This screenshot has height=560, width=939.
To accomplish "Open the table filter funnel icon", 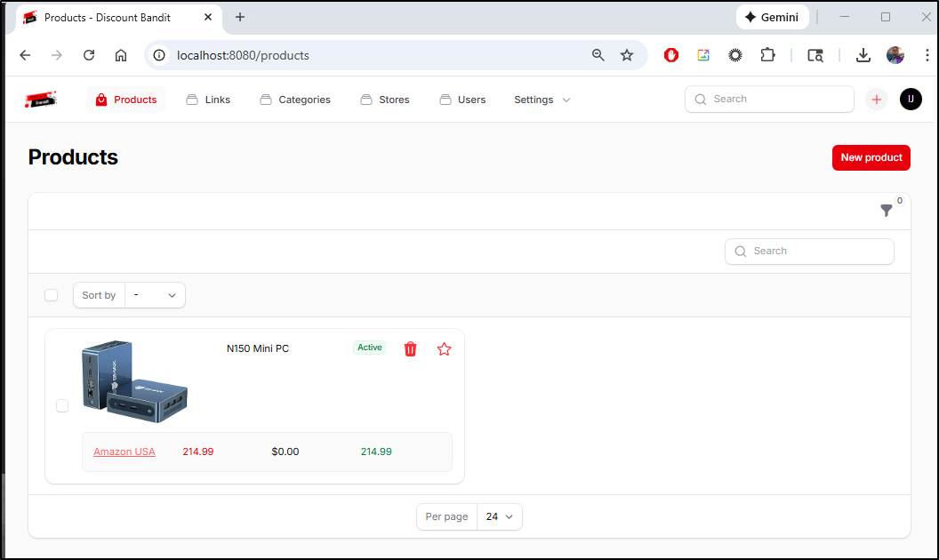I will point(887,211).
